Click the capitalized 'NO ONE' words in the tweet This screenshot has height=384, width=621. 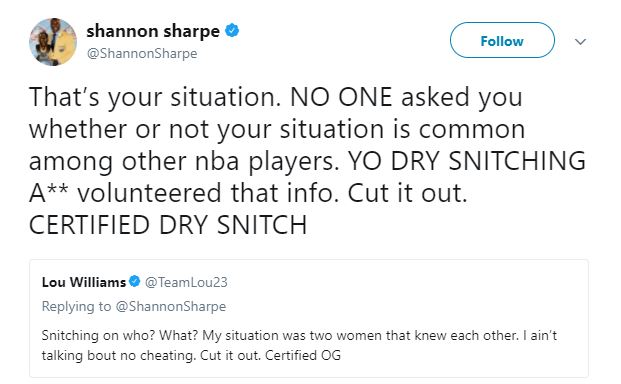341,97
